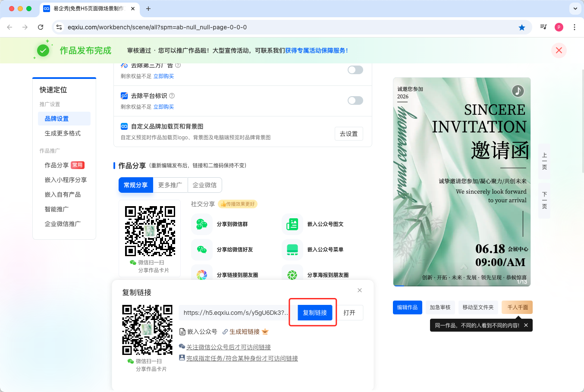Switch to the 企业微信 tab

coord(204,185)
